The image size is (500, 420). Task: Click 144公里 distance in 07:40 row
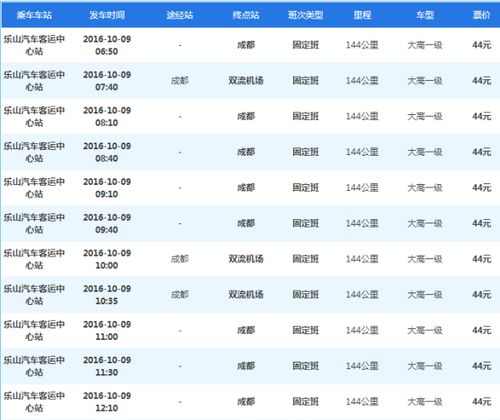(x=362, y=81)
